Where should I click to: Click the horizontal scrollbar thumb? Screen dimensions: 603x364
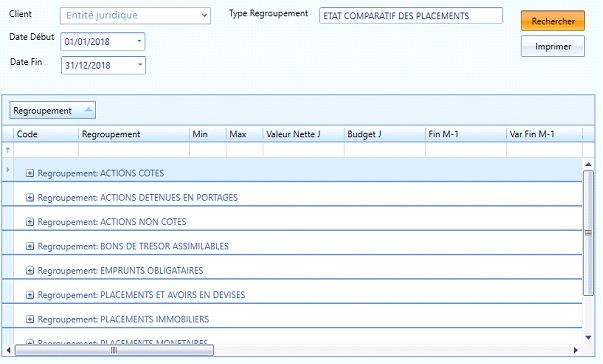[114, 350]
